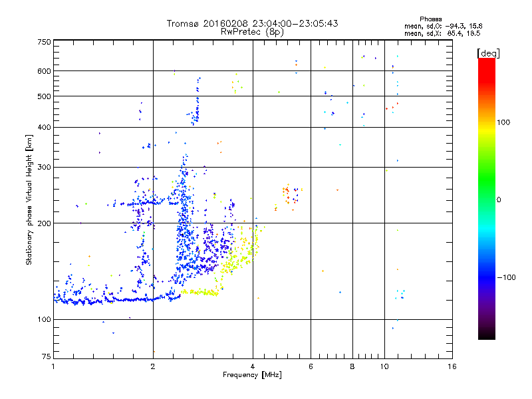Click the x-axis tick label "10"

point(384,366)
